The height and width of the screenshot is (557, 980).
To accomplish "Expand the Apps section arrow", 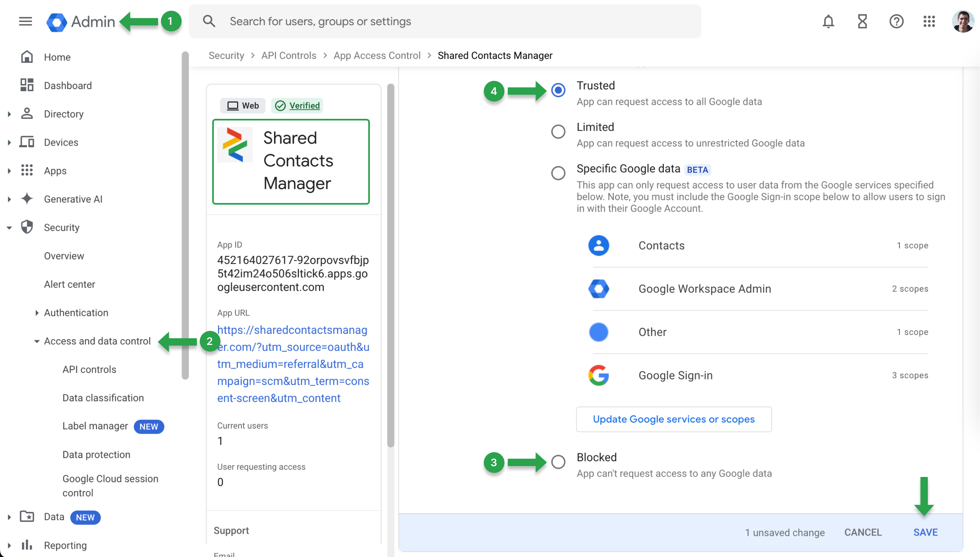I will [x=9, y=171].
